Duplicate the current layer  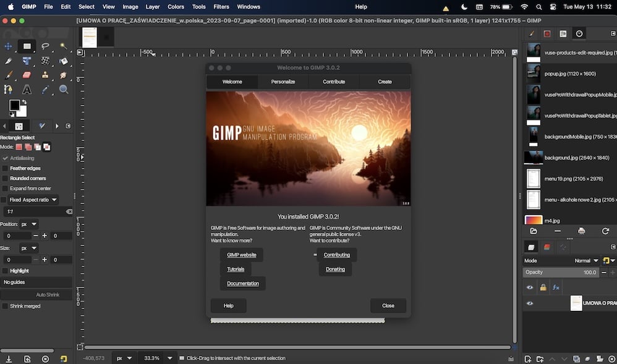[x=576, y=358]
